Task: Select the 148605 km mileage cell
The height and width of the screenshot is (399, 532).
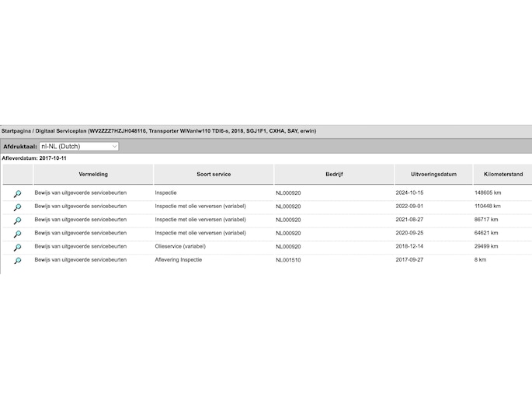Action: pos(488,193)
